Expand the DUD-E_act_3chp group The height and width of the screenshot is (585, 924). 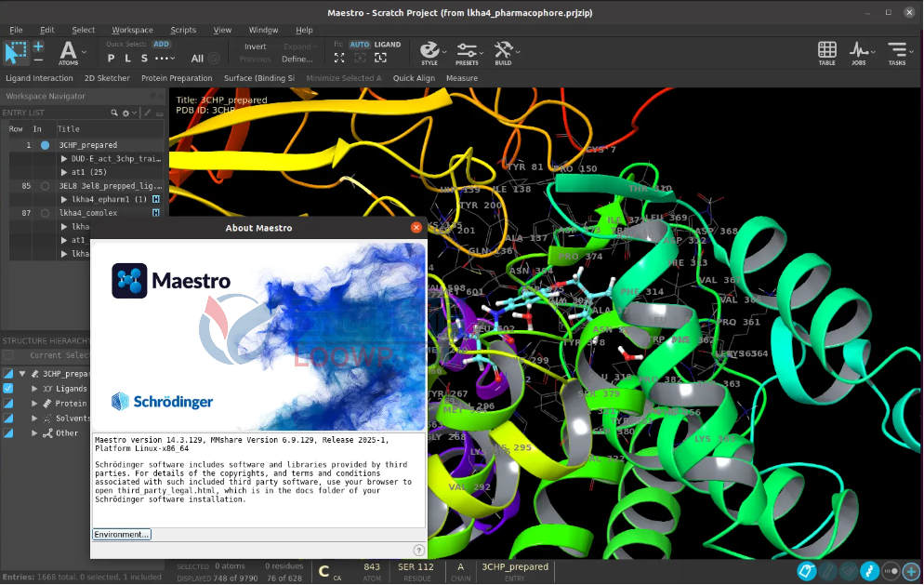pyautogui.click(x=63, y=159)
